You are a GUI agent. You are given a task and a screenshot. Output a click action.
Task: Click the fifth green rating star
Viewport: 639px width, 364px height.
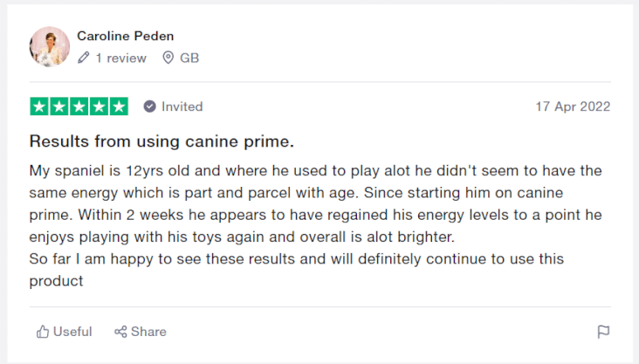coord(119,106)
